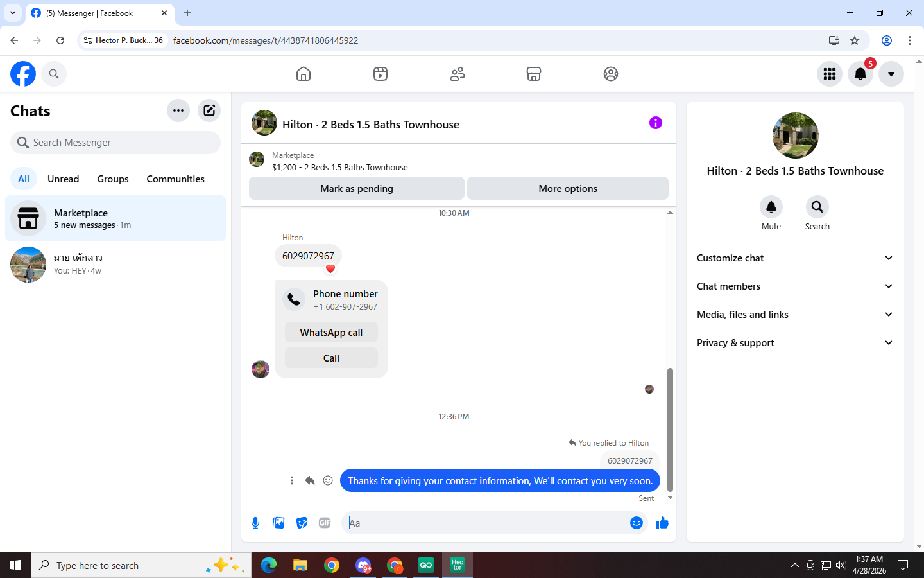The height and width of the screenshot is (578, 924).
Task: Open Microsoft Edge from taskbar
Action: (269, 565)
